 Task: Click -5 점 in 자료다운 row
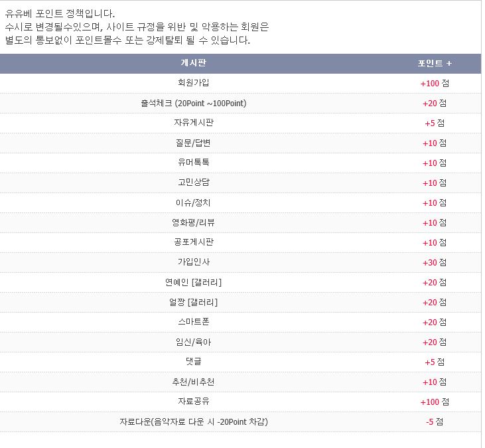pyautogui.click(x=435, y=421)
